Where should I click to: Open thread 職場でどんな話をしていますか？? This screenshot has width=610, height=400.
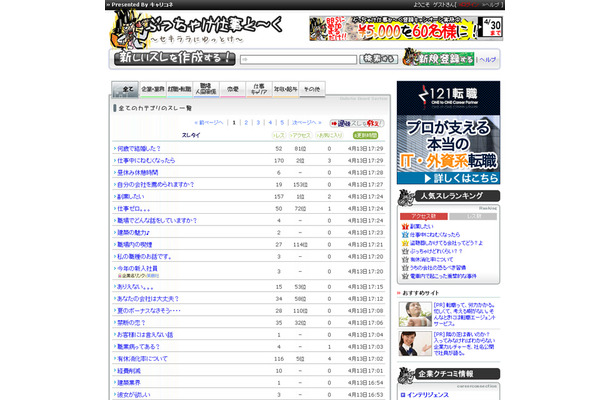[157, 221]
